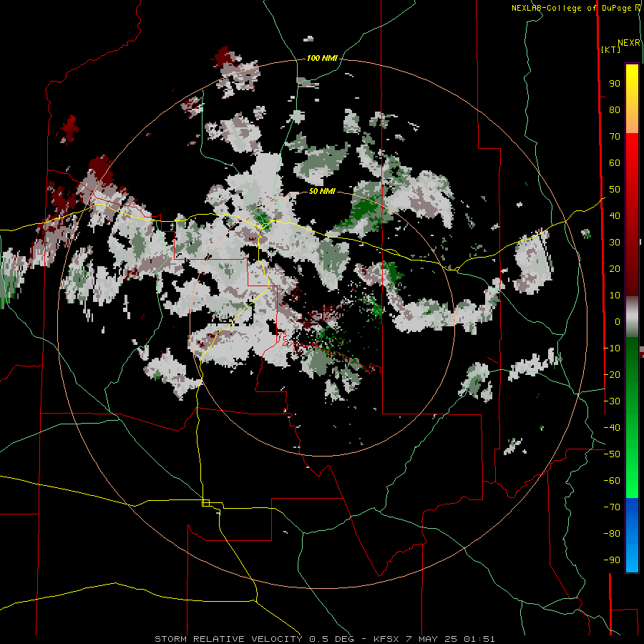The height and width of the screenshot is (644, 644).
Task: Click the -80 value on the velocity scale
Action: pos(612,534)
